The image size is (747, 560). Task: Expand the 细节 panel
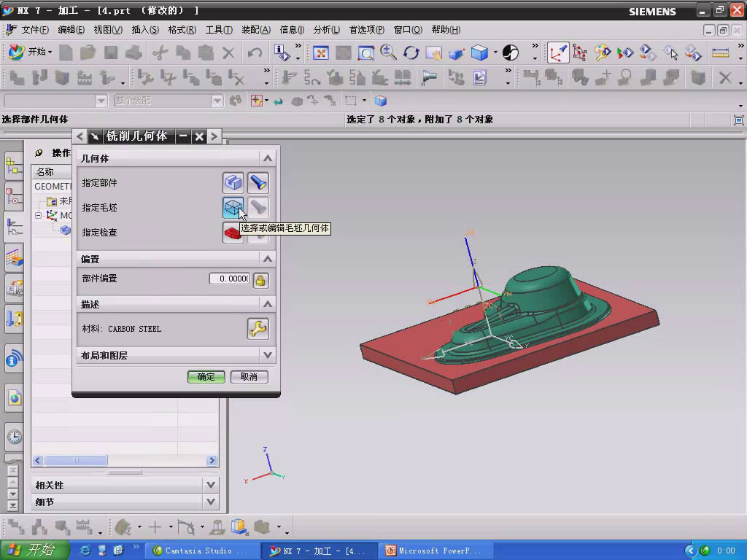click(211, 502)
